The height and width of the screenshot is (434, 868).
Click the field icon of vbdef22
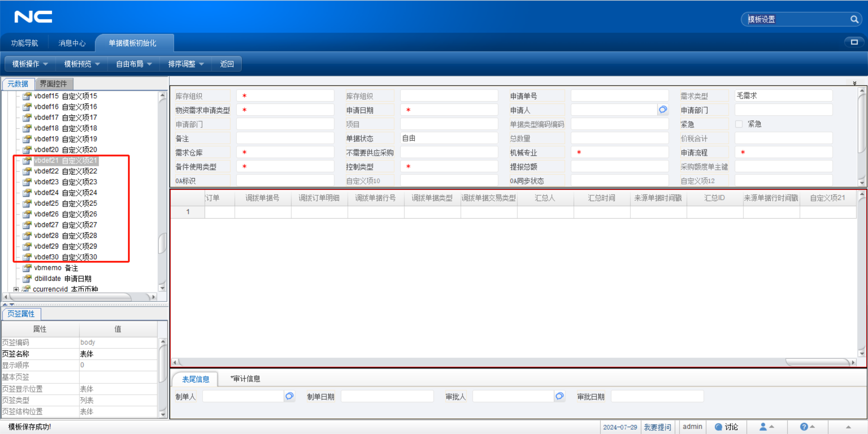pyautogui.click(x=28, y=171)
